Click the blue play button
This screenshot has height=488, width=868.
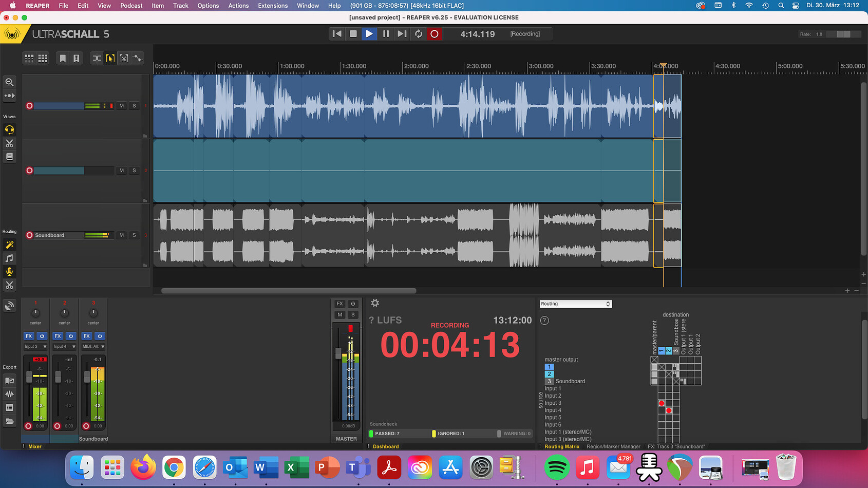pos(369,34)
